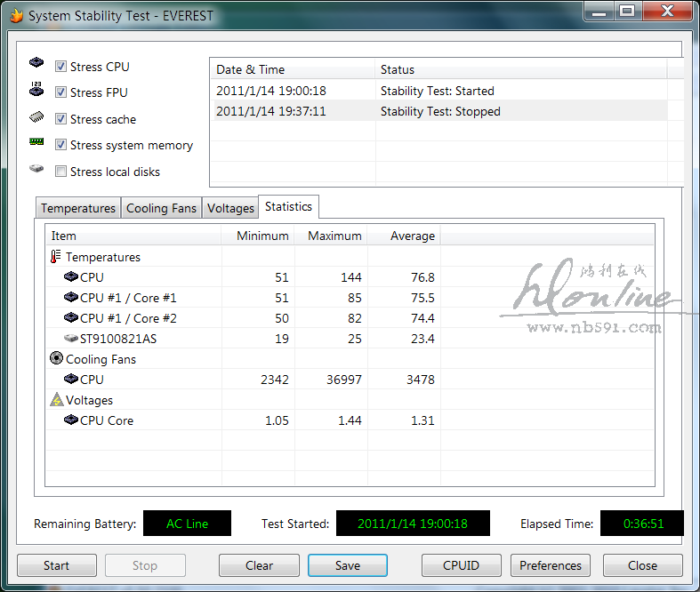Click the thermometer icon next to Temperatures
Viewport: 700px width, 592px height.
[x=56, y=257]
